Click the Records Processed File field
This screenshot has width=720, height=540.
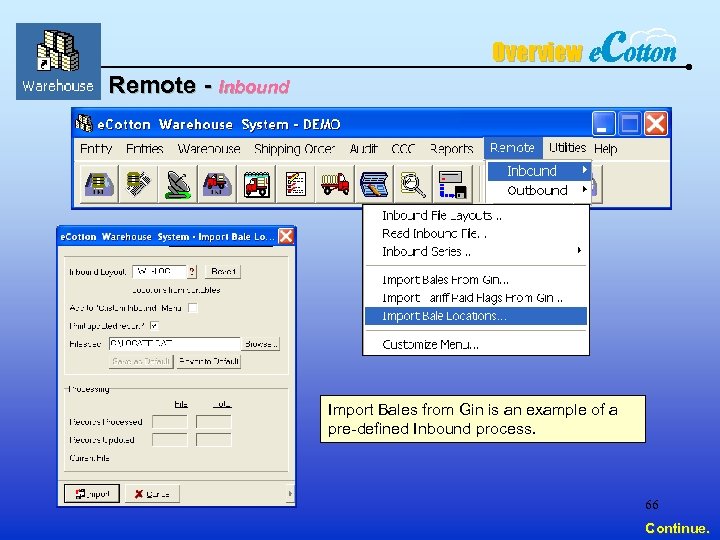click(x=169, y=422)
